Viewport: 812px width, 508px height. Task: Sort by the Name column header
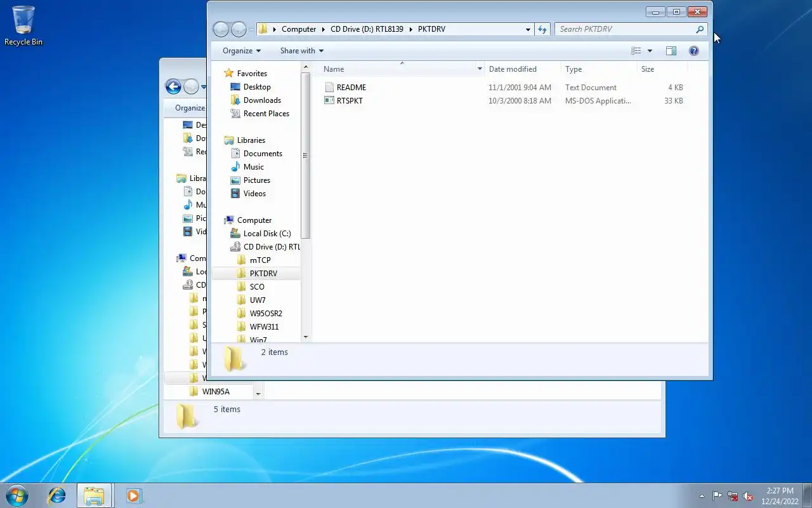(334, 69)
